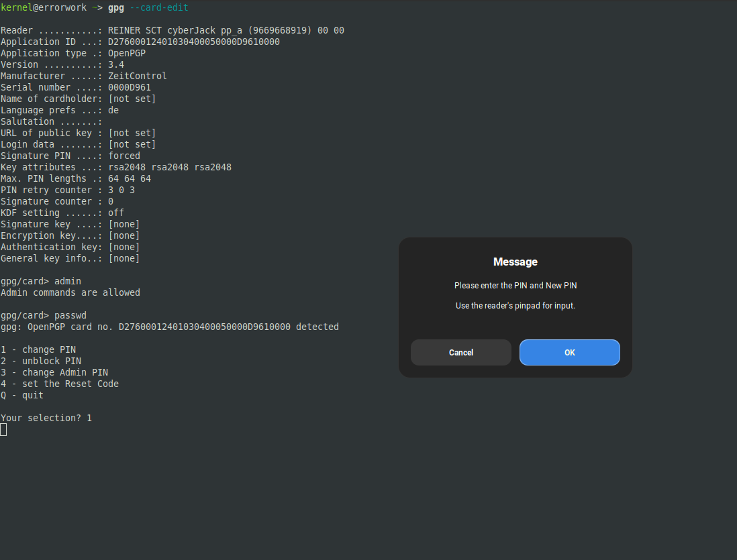Click the 'Signature key ....: [none]' line
Screen dimensions: 737x560
tap(70, 225)
